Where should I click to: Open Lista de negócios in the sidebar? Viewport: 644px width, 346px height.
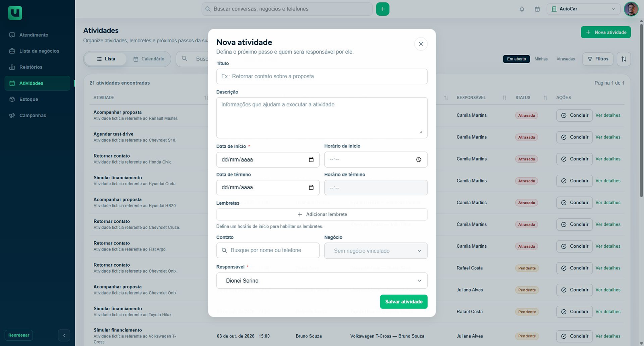[37, 51]
